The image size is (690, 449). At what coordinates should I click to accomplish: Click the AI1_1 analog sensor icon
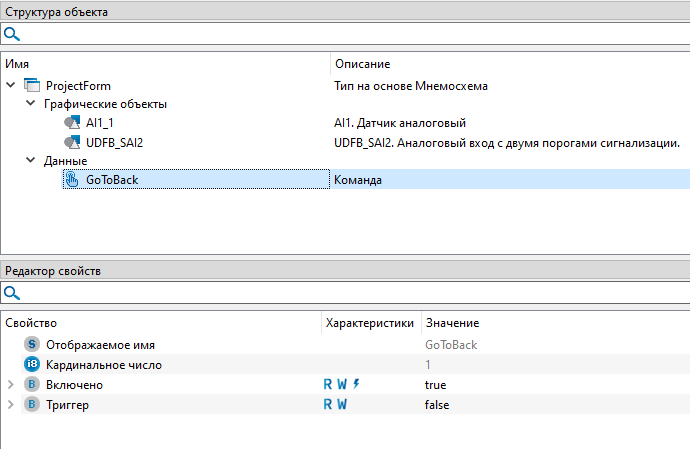[71, 123]
